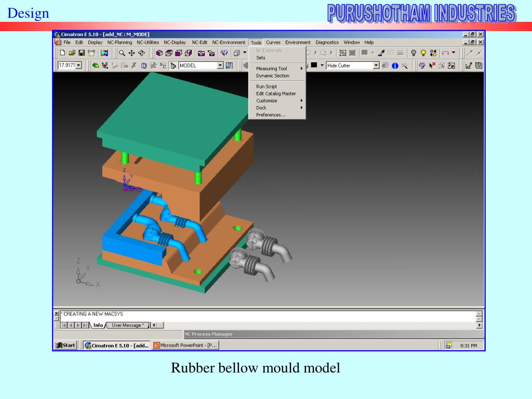Open the Diagnostics menu
This screenshot has height=399, width=532.
point(327,43)
